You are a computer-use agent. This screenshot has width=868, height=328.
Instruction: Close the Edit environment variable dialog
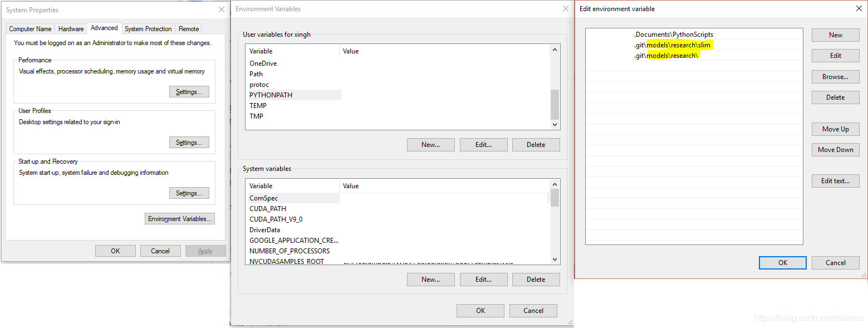coord(858,8)
